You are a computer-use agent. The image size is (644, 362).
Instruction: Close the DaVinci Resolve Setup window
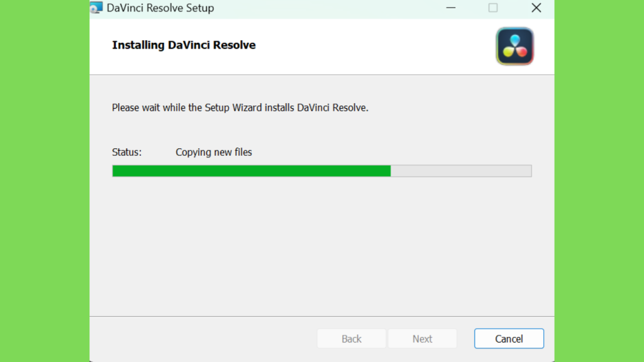pyautogui.click(x=536, y=8)
